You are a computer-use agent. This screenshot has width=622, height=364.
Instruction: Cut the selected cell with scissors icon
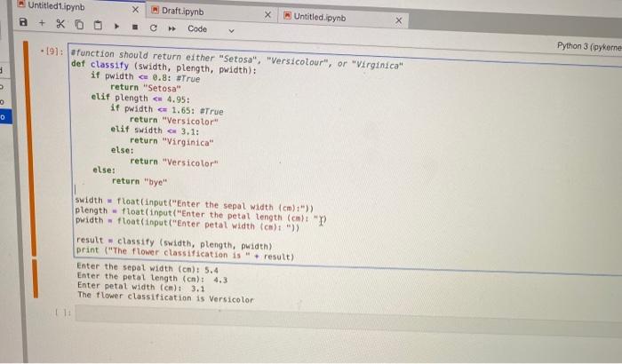[60, 24]
